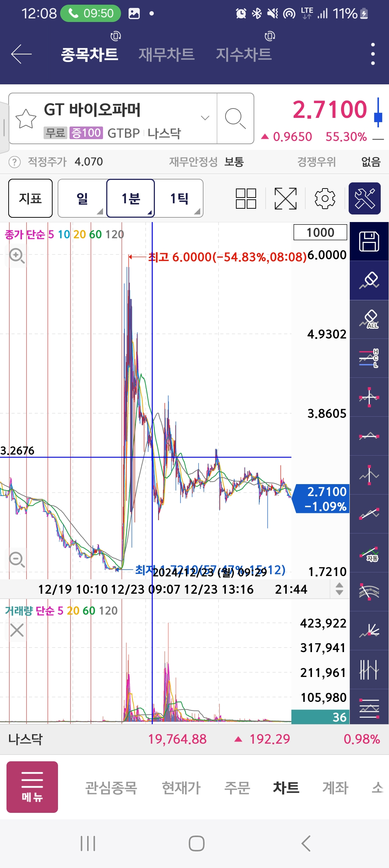Open the three-dot overflow menu
Image resolution: width=389 pixels, height=868 pixels.
(x=373, y=54)
